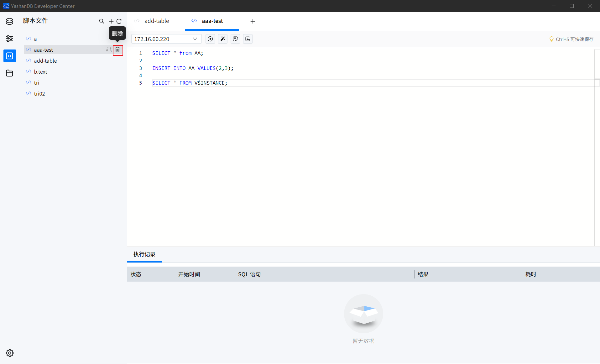
Task: Open a new editor tab with the plus button
Action: [253, 21]
